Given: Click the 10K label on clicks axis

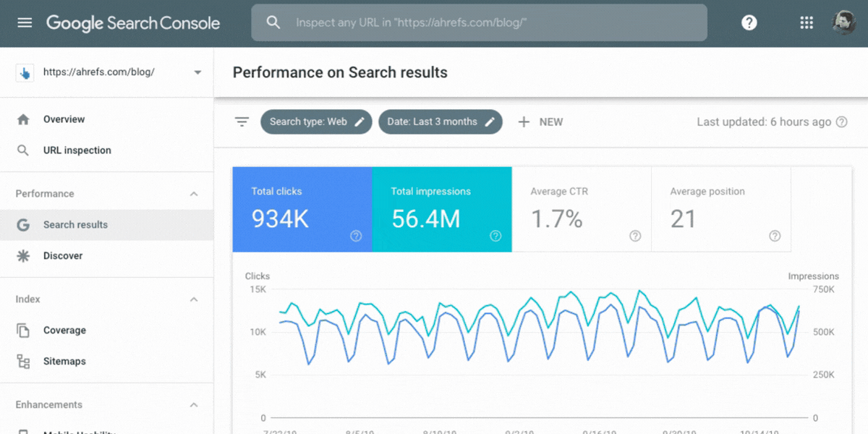Looking at the screenshot, I should [258, 332].
